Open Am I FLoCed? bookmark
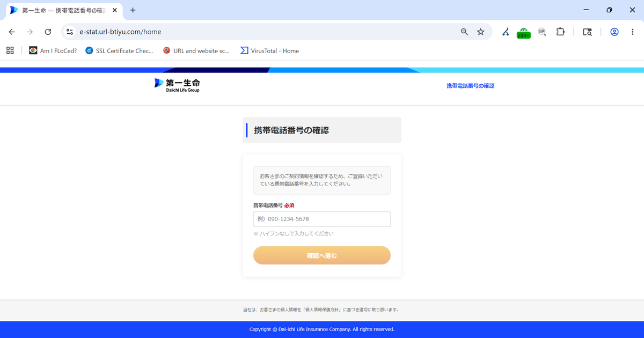The width and height of the screenshot is (644, 338). point(53,50)
